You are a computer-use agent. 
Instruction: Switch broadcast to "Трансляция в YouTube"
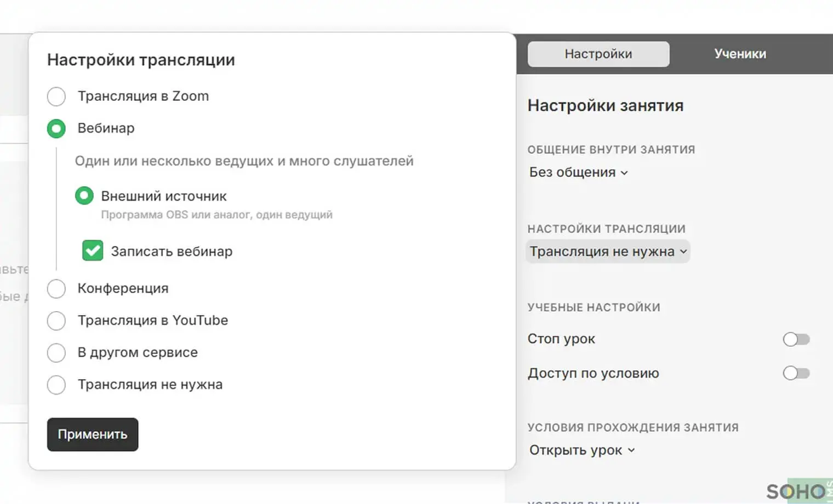pyautogui.click(x=56, y=320)
